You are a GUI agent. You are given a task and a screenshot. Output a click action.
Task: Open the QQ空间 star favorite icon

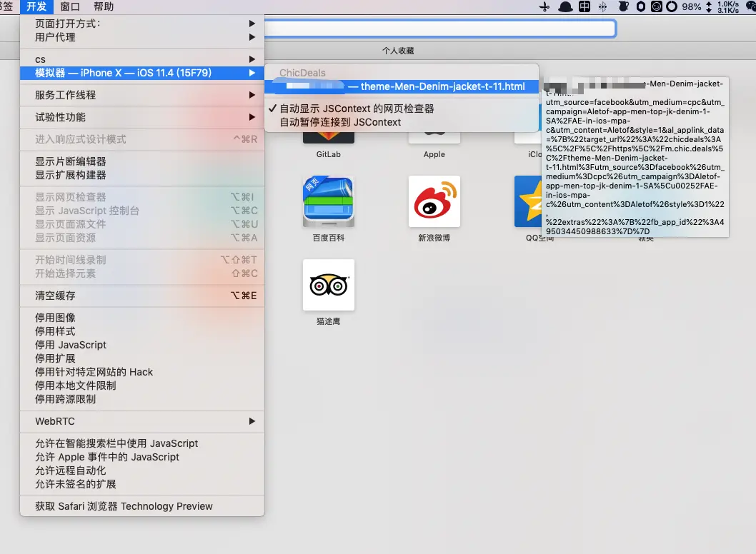click(x=528, y=201)
